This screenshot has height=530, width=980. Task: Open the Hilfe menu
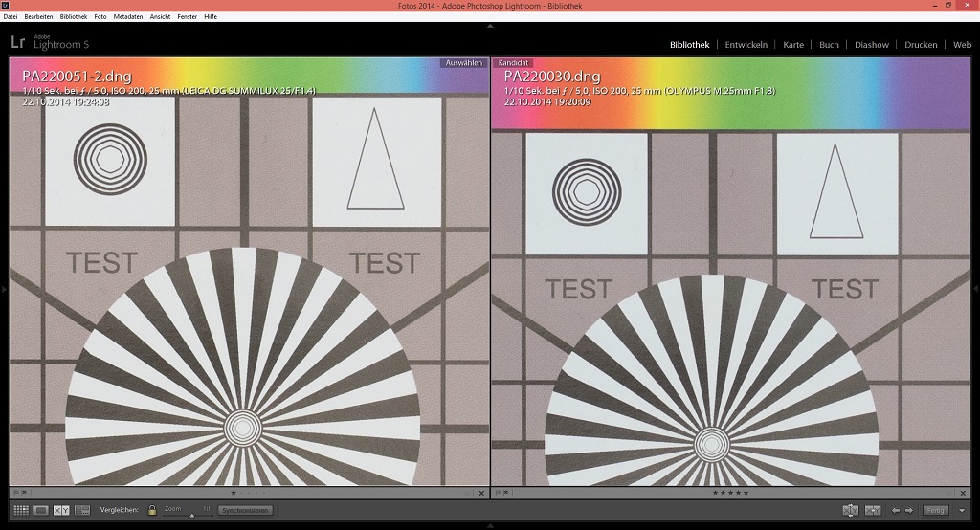pyautogui.click(x=211, y=17)
